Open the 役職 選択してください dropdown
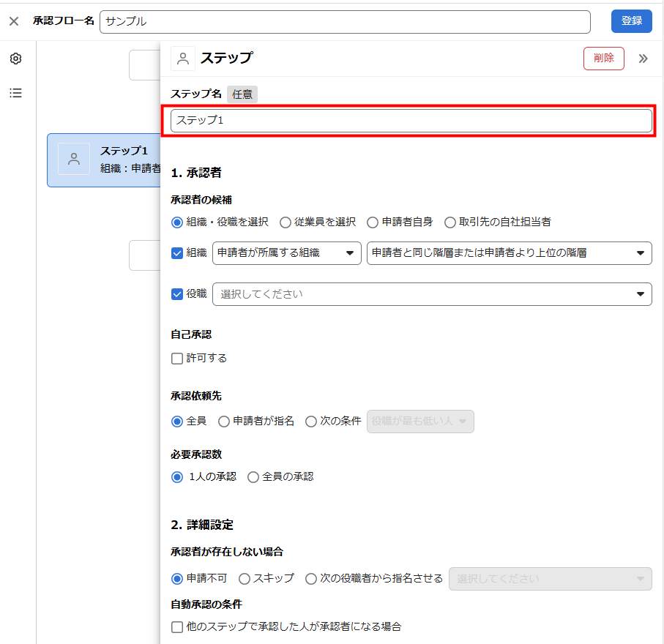 point(432,294)
